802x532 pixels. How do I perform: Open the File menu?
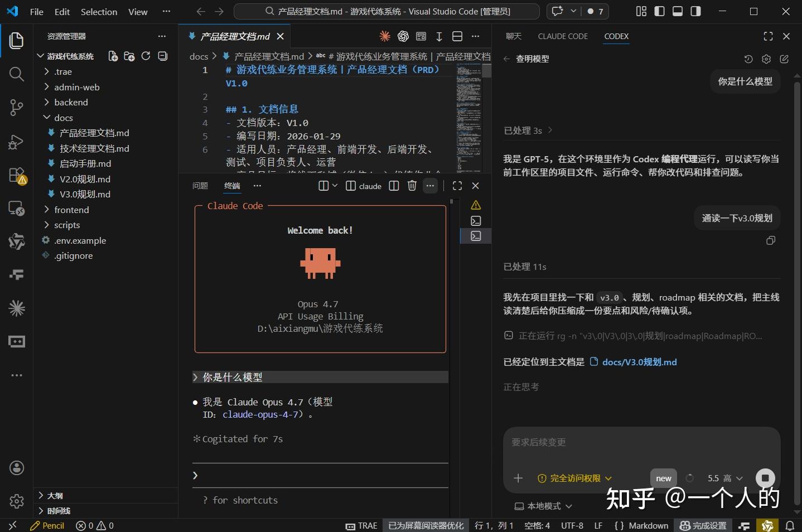[x=37, y=12]
